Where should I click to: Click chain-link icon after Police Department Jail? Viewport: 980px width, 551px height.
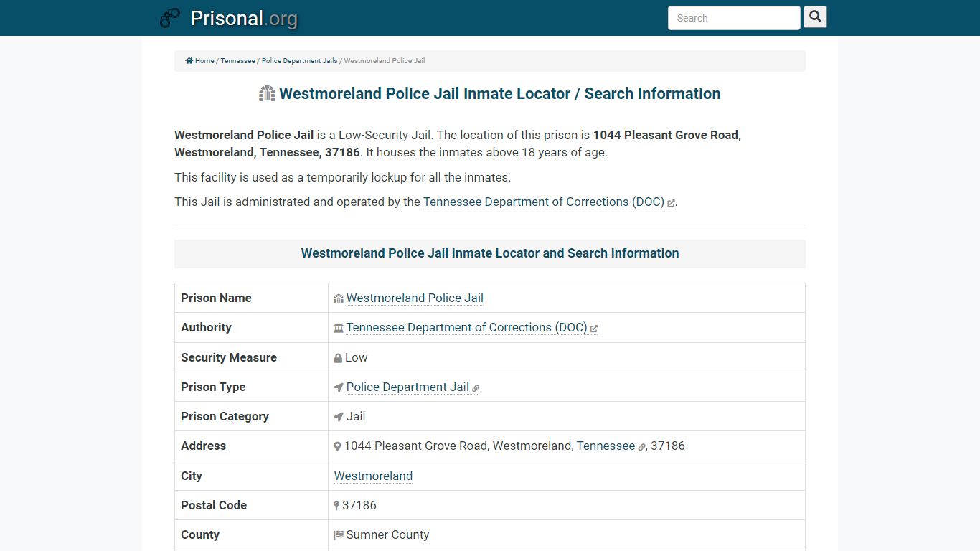476,388
